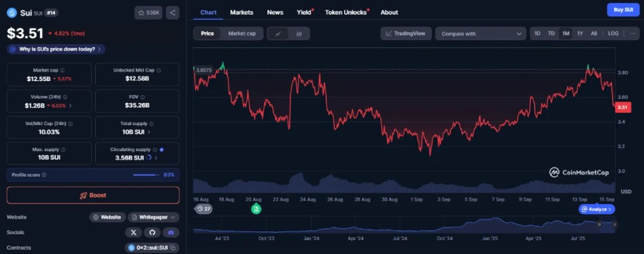Toggle LOG scale on the chart
The width and height of the screenshot is (644, 254).
coord(613,33)
